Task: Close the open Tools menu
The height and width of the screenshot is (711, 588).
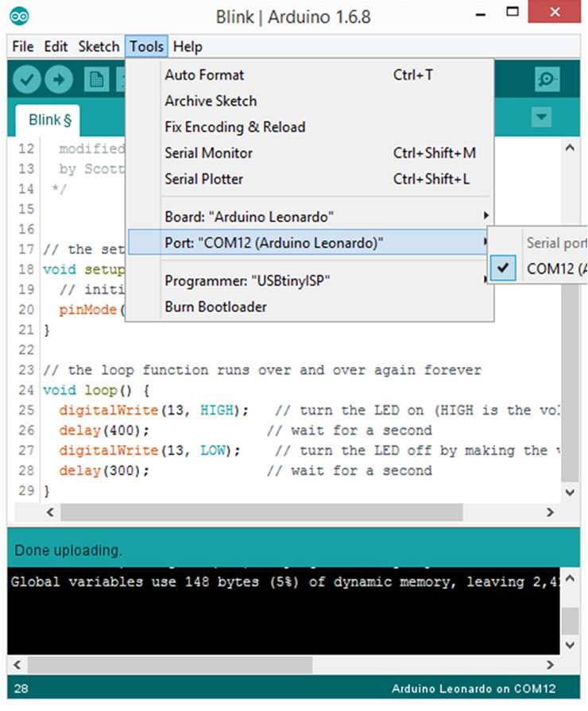Action: (x=146, y=47)
